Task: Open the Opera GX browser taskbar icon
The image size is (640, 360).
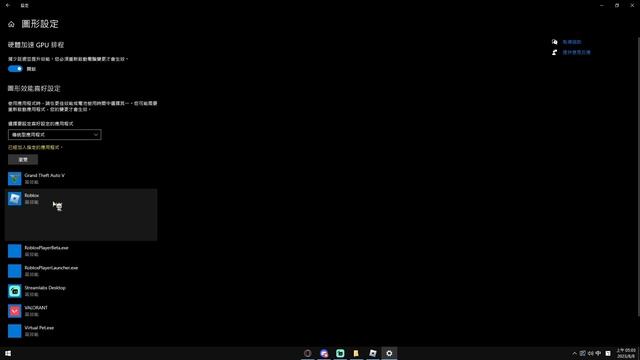Action: click(x=308, y=353)
